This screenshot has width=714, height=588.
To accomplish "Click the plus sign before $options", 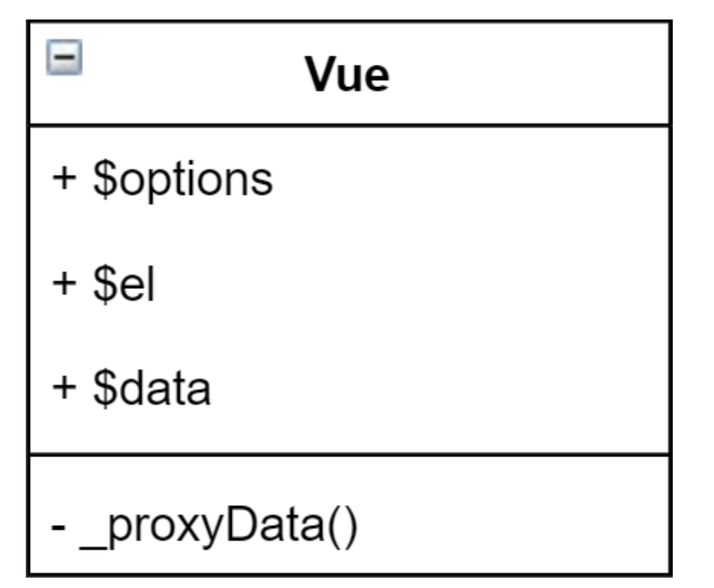I will [x=64, y=178].
